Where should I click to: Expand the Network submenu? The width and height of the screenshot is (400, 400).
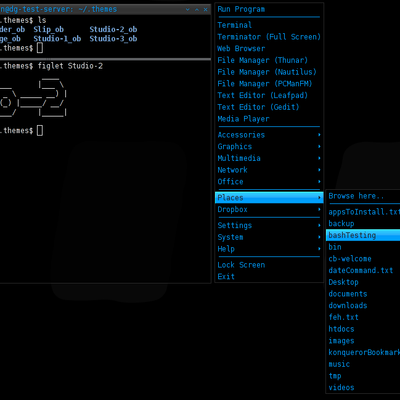click(x=269, y=170)
